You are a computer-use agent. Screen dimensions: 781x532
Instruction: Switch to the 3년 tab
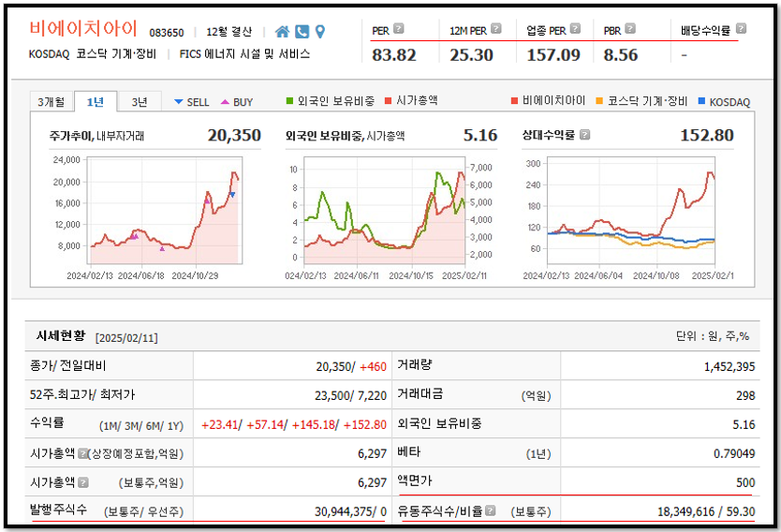140,101
